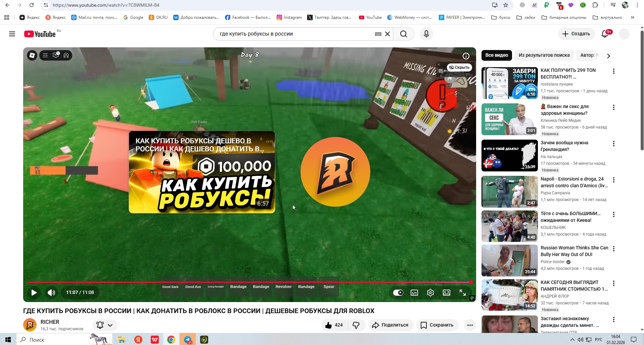Open Зачем вообще нужна Гренландия title
644x345 pixels.
[564, 146]
